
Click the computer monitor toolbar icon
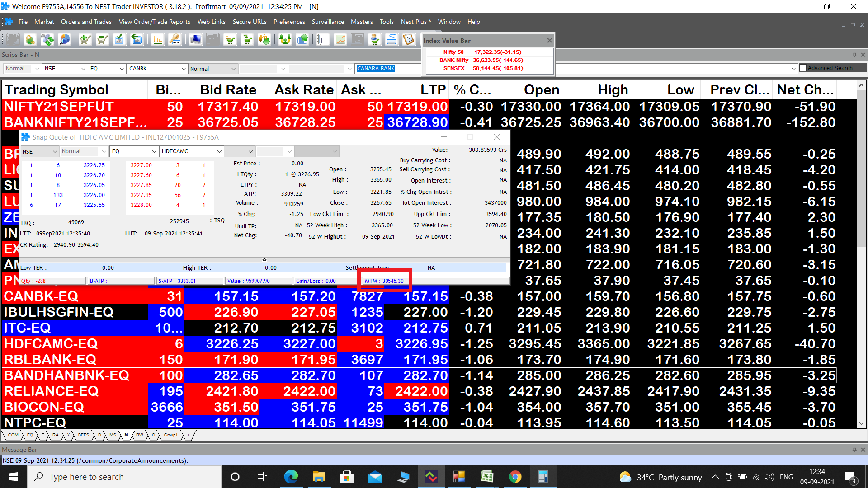(x=195, y=40)
